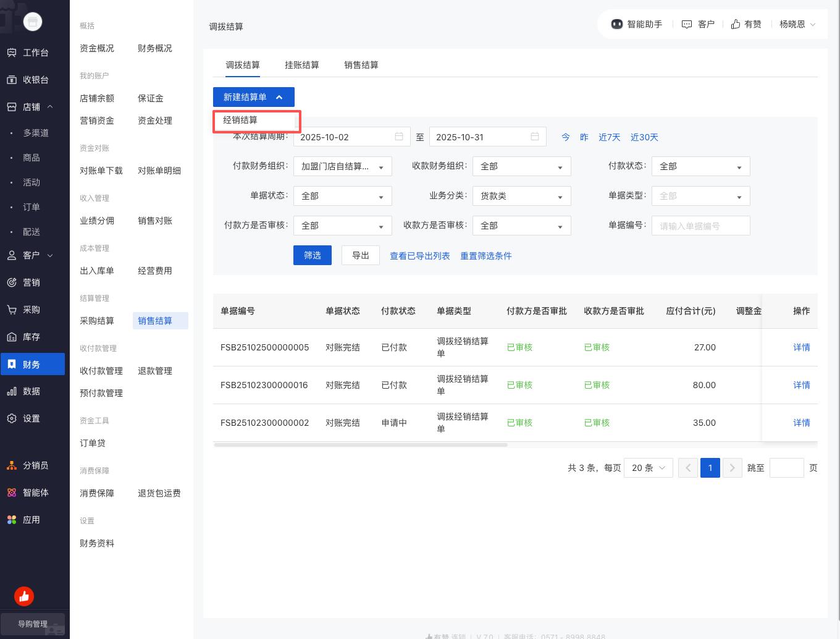This screenshot has height=639, width=840.
Task: Open the 业务分类 货款类 dropdown
Action: point(521,196)
